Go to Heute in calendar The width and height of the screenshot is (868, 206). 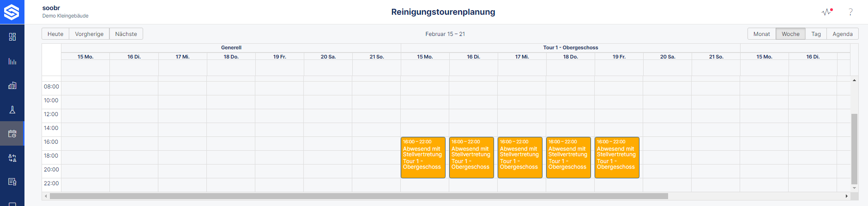(x=55, y=34)
